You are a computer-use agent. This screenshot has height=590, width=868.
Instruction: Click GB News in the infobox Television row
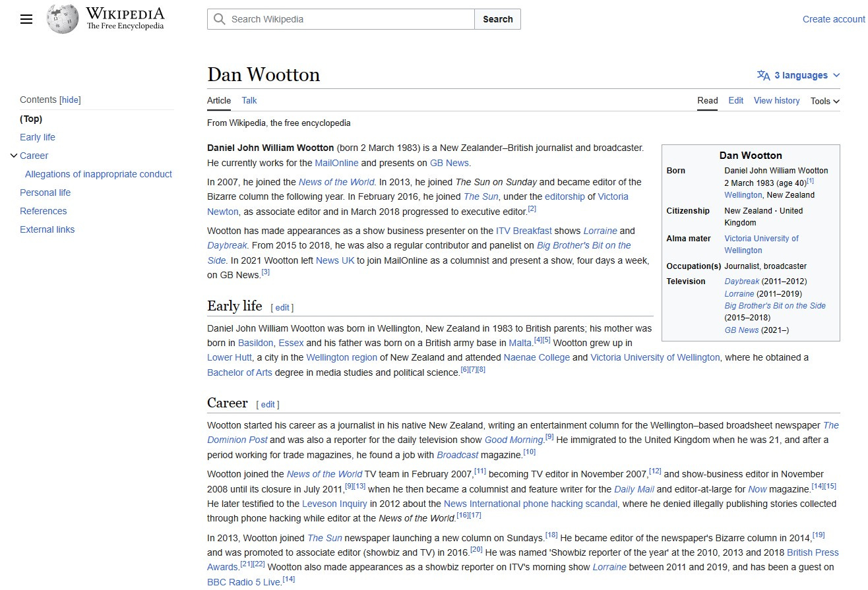(741, 330)
